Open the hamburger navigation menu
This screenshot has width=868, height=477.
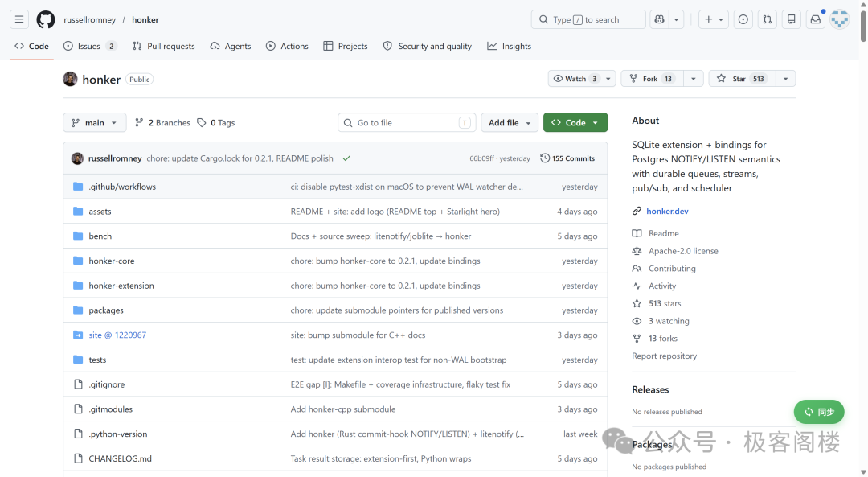point(18,19)
